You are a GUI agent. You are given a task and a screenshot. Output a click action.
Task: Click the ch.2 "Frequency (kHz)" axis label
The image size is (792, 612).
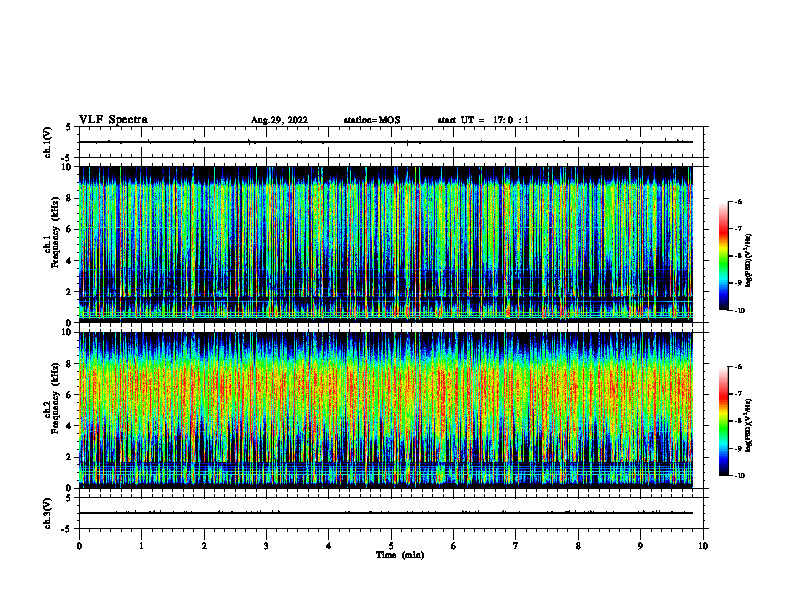(55, 398)
